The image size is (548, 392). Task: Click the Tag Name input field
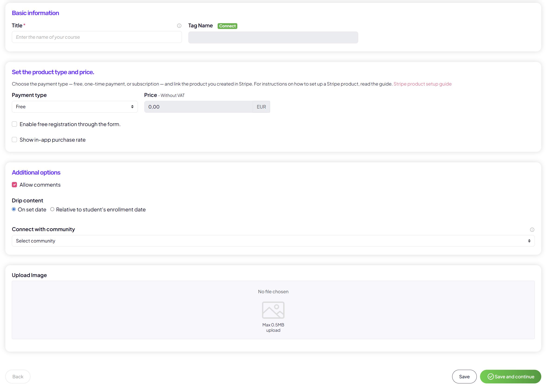273,37
